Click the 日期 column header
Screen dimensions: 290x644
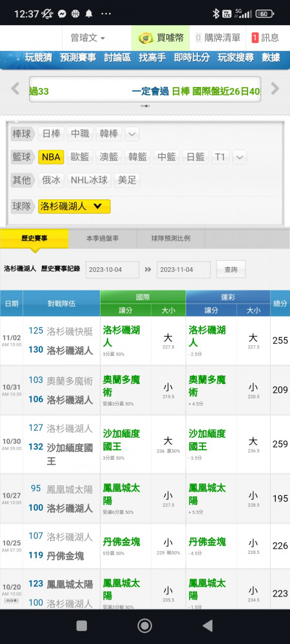[x=12, y=303]
